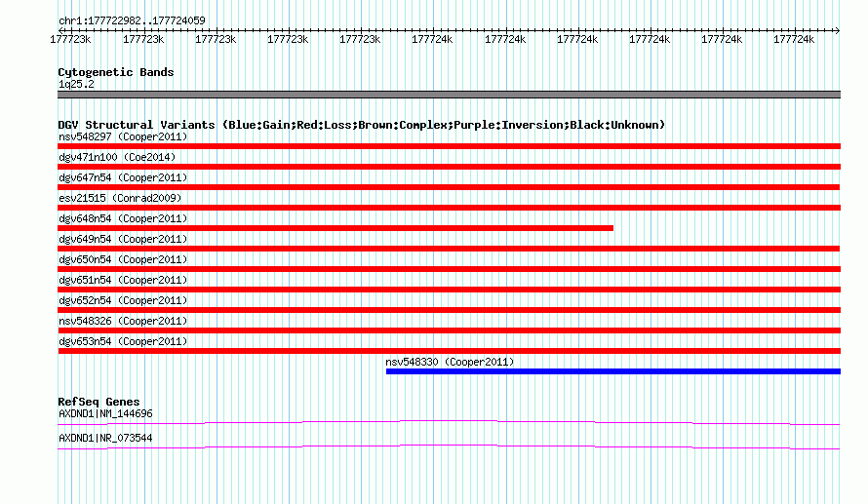Click the right arrowhead of the ruler
Screen dimensions: 868x504
point(837,30)
